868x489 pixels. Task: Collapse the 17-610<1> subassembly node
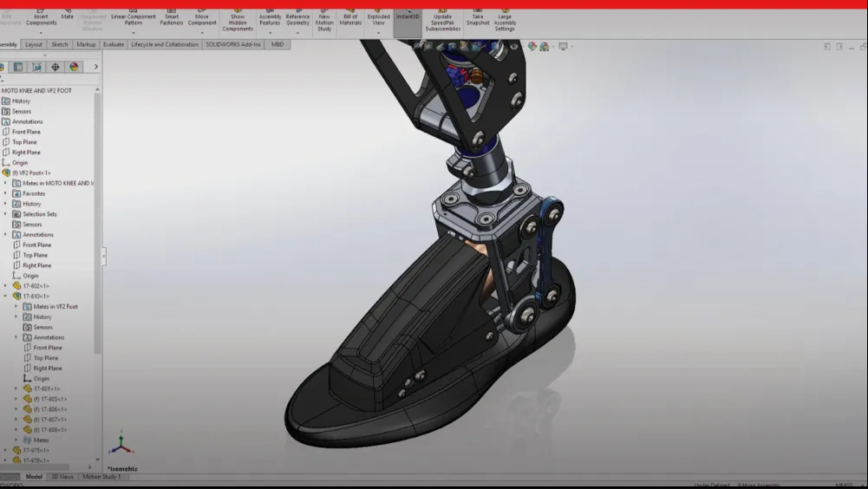6,297
